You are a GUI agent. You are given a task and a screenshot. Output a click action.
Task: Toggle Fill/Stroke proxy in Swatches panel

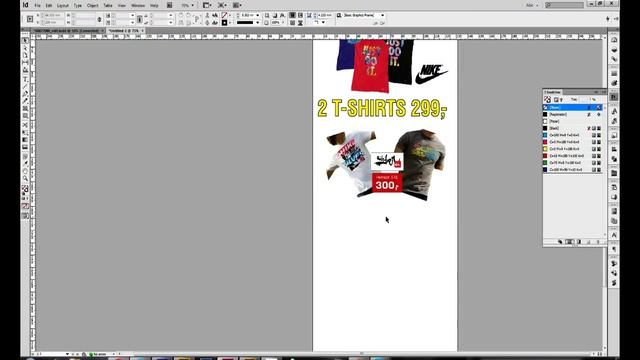coord(547,99)
